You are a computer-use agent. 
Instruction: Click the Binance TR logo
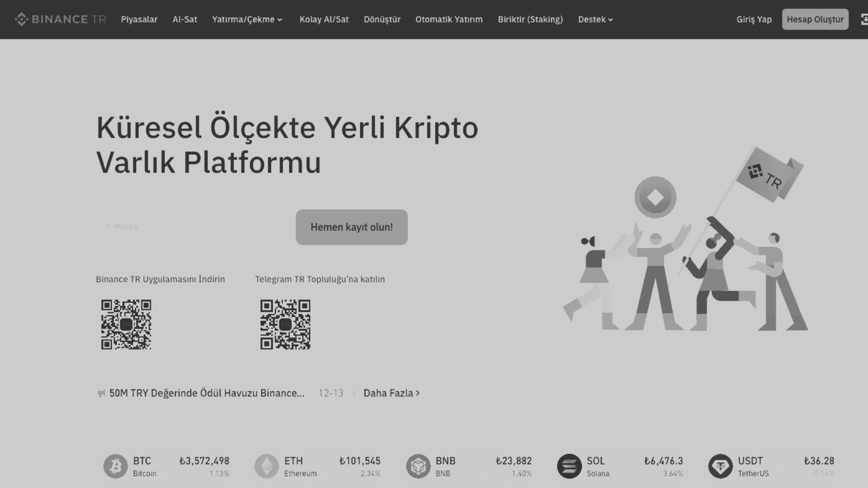click(61, 19)
